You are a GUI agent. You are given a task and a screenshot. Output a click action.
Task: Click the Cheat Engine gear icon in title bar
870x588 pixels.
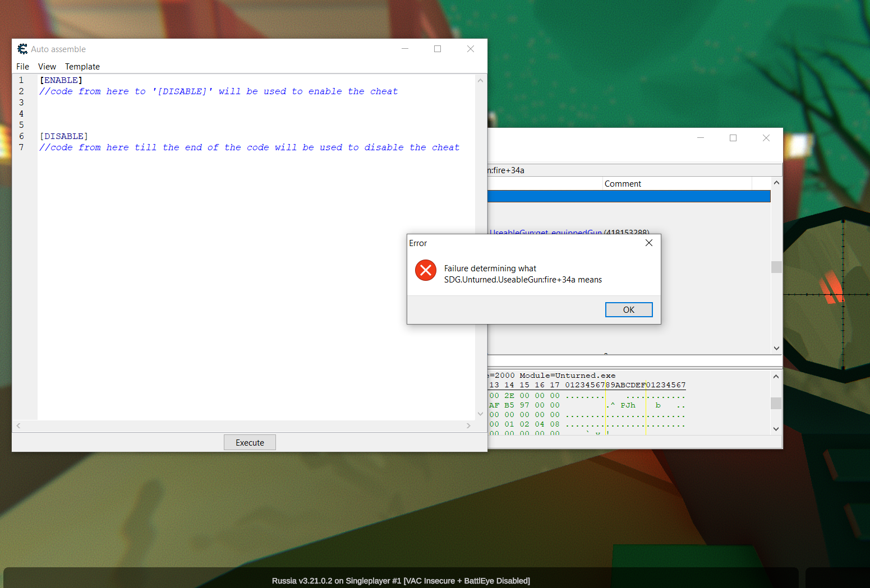click(x=22, y=49)
